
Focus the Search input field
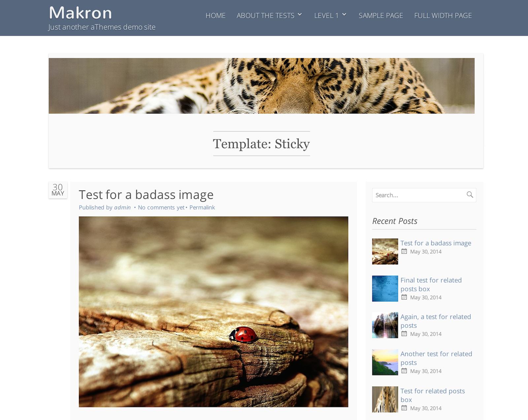click(418, 195)
